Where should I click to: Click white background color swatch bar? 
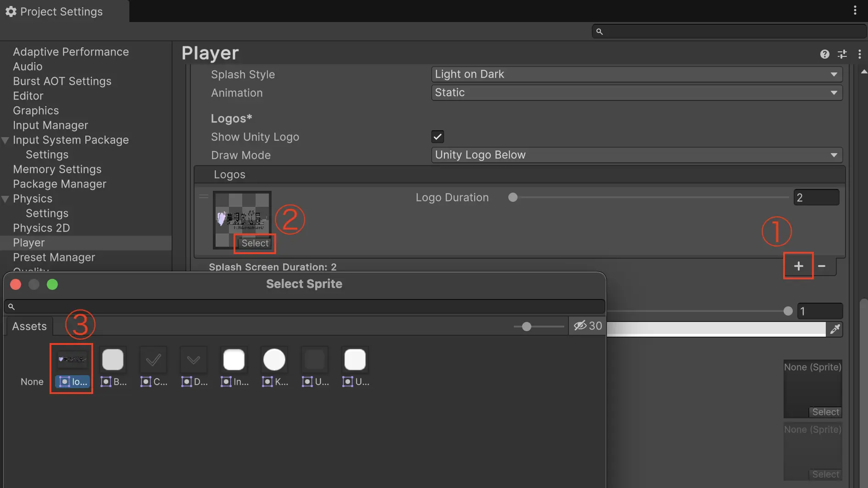click(x=716, y=329)
